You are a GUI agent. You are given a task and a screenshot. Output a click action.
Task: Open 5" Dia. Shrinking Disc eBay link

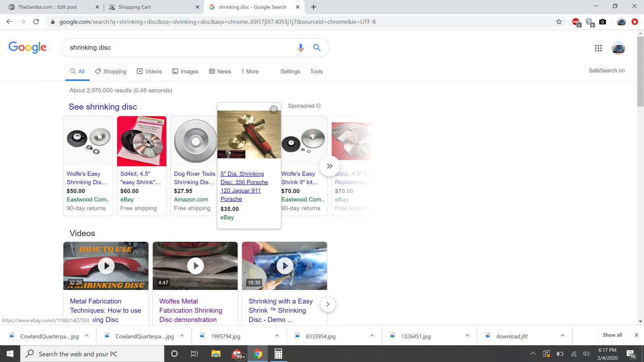coord(244,186)
